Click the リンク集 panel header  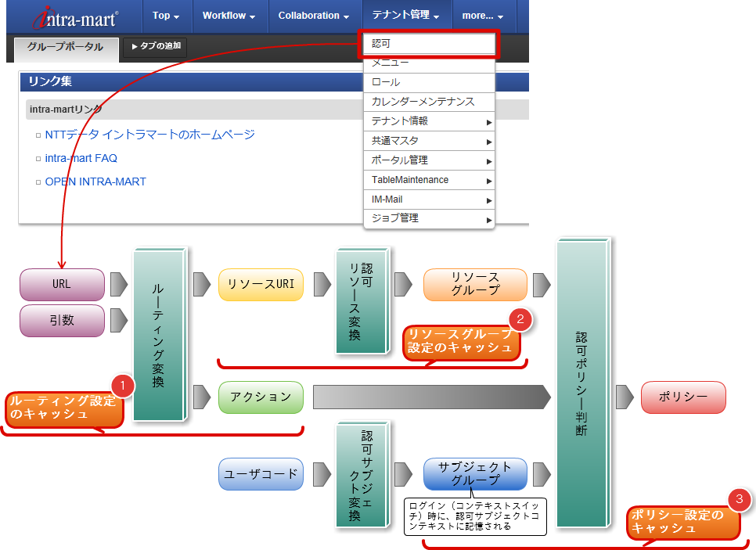coord(275,81)
